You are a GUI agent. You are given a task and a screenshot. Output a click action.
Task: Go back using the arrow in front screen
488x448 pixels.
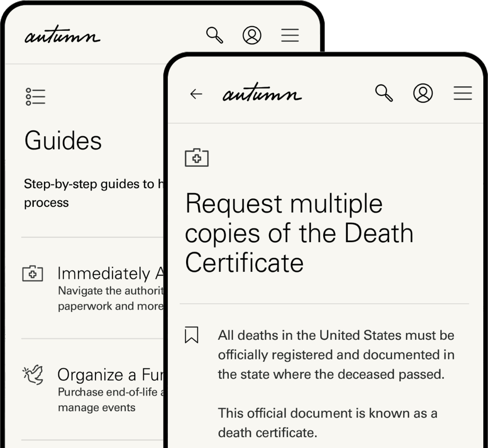196,94
